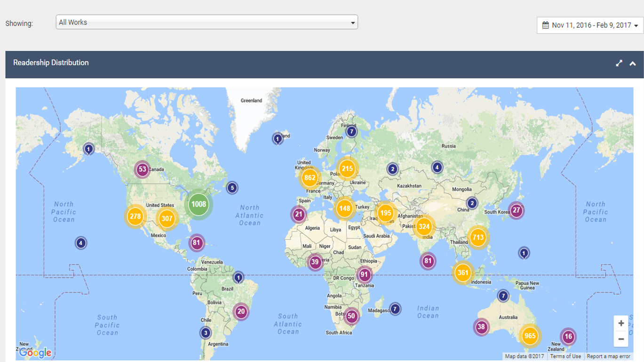Screen dimensions: 644x362
Task: Select the 862 cluster near the United Kingdom
Action: point(310,177)
